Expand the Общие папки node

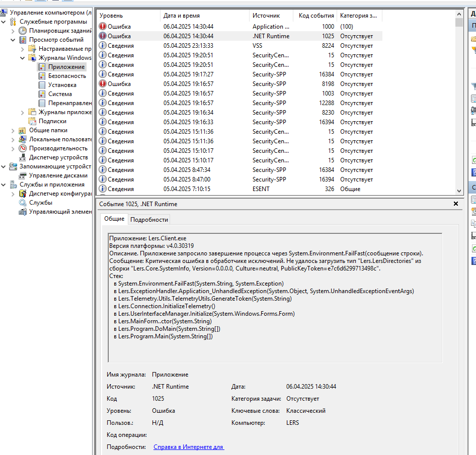point(13,131)
